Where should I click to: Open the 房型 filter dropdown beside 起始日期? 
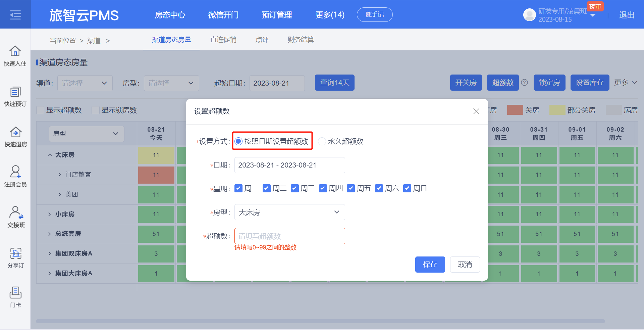[x=171, y=83]
